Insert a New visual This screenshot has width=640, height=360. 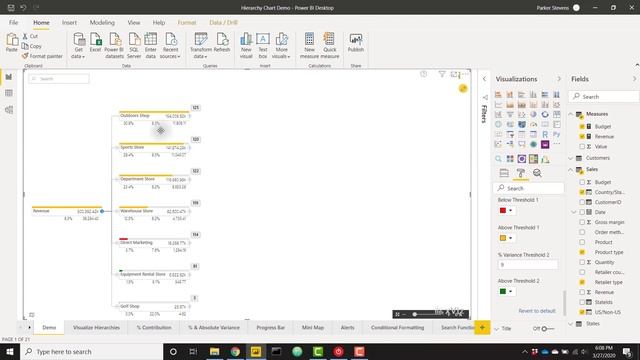point(246,46)
